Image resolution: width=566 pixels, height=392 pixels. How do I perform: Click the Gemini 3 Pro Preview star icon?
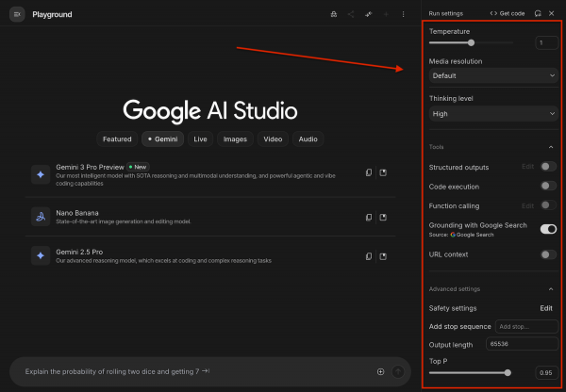tap(41, 174)
